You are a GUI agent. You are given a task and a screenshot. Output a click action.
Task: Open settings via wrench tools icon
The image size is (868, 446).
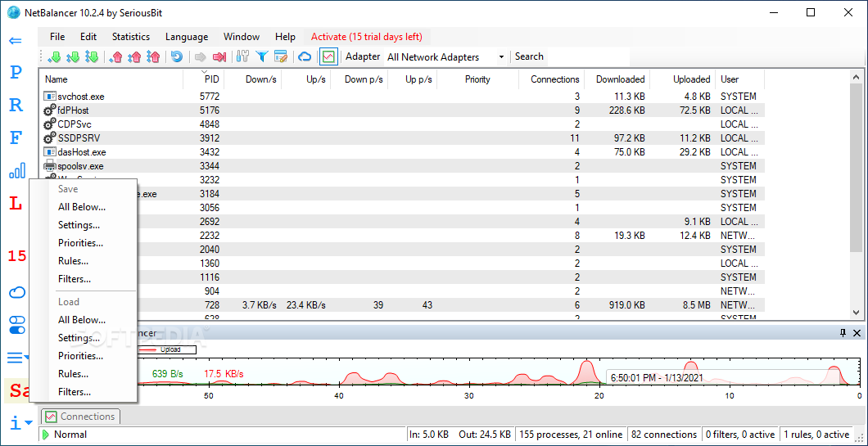[x=242, y=56]
